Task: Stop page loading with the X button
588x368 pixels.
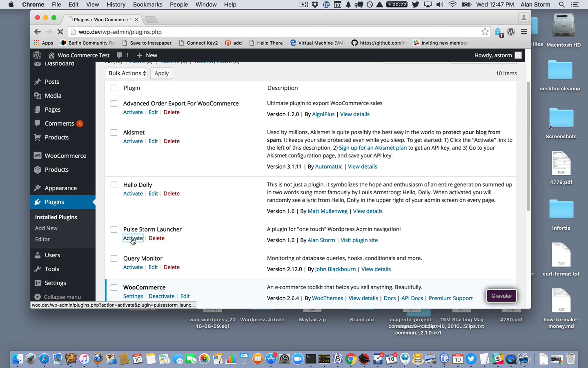Action: pyautogui.click(x=60, y=32)
